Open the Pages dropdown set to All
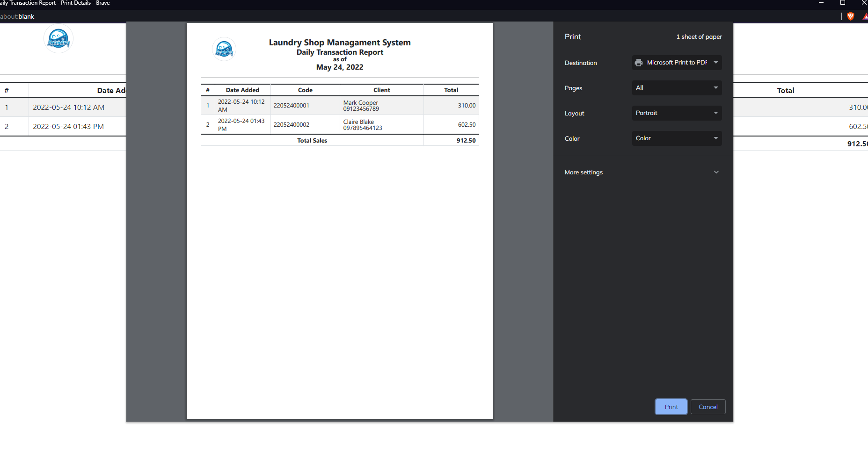The width and height of the screenshot is (868, 467). click(x=677, y=88)
